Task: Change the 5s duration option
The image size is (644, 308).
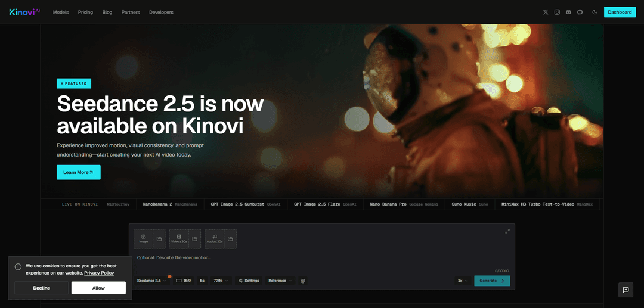Action: click(202, 281)
